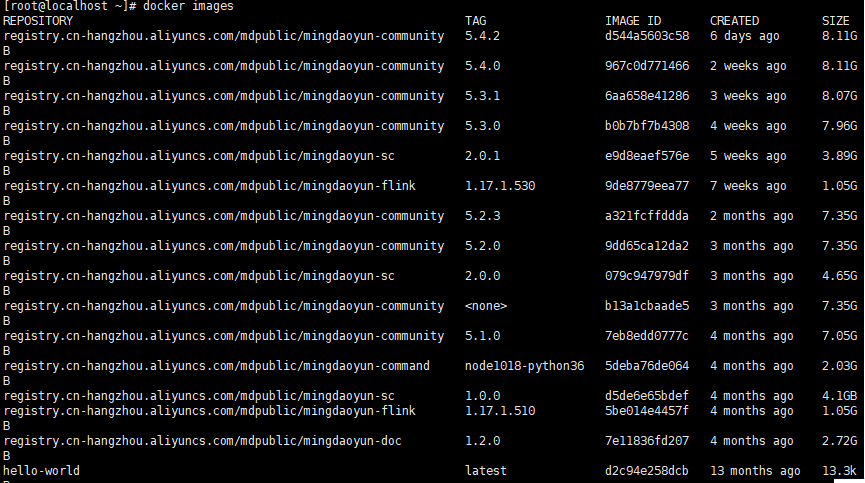Click tag 1.0.0
Screen dimensions: 865x483
click(482, 396)
